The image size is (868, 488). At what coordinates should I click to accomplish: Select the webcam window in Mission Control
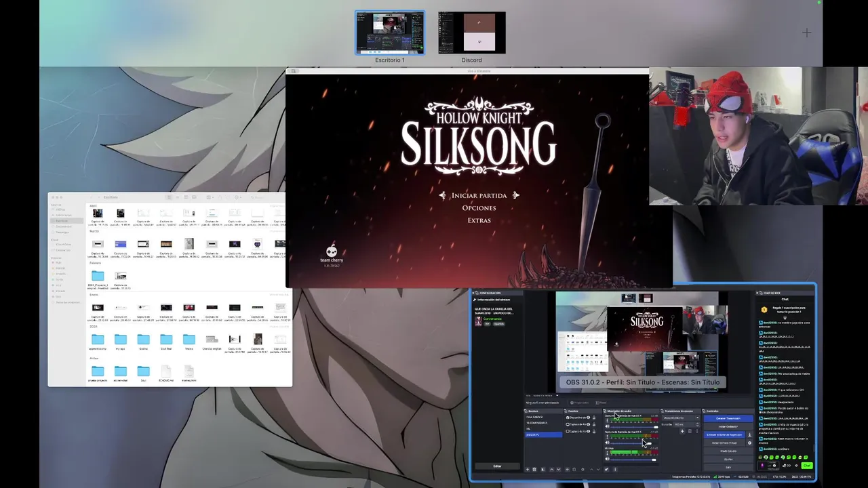point(758,136)
